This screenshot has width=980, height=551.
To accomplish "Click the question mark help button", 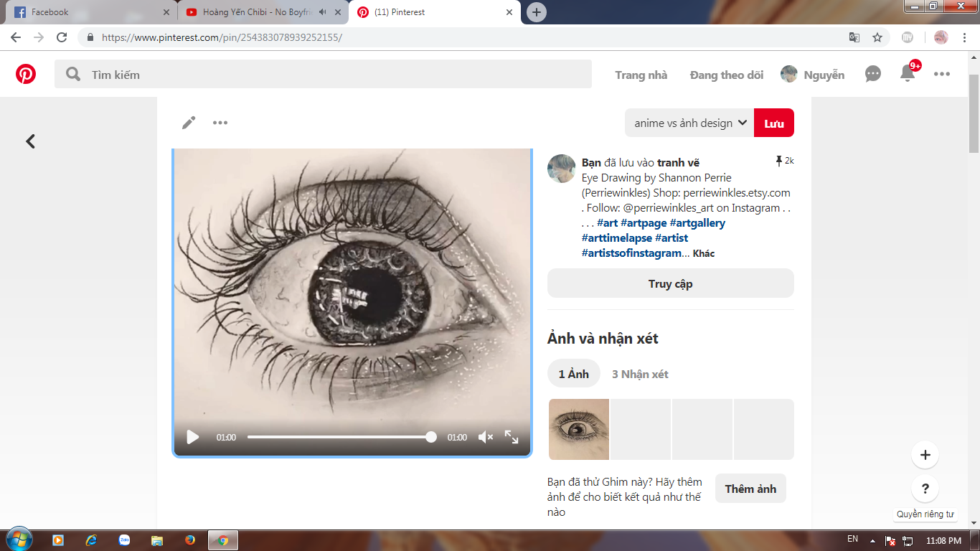I will [x=925, y=489].
